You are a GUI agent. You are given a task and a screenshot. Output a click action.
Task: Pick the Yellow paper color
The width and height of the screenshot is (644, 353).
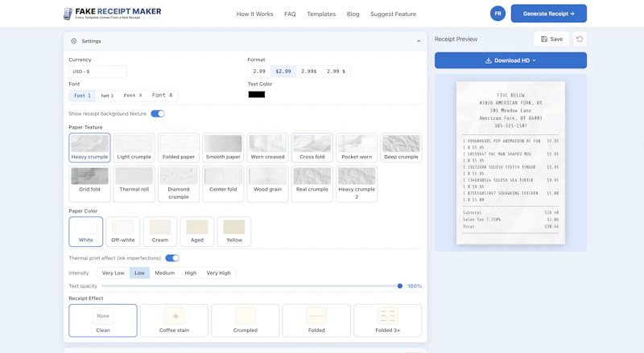coord(234,232)
